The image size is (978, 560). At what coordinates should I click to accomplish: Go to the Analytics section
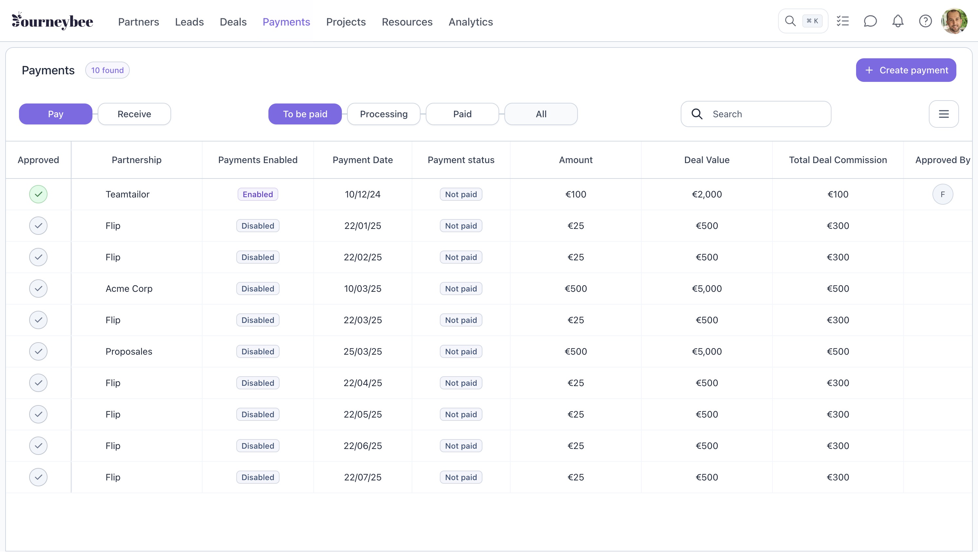click(471, 22)
